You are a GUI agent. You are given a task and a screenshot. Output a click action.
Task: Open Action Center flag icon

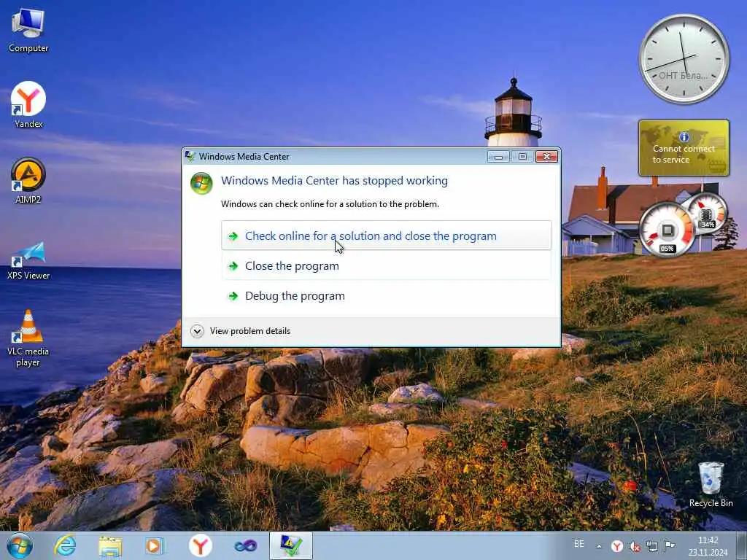(x=670, y=546)
